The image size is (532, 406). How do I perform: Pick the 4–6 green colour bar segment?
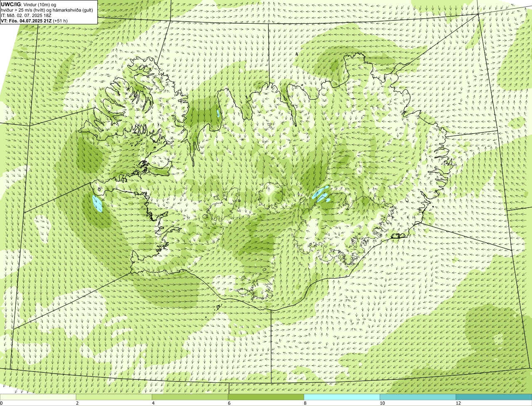click(190, 397)
